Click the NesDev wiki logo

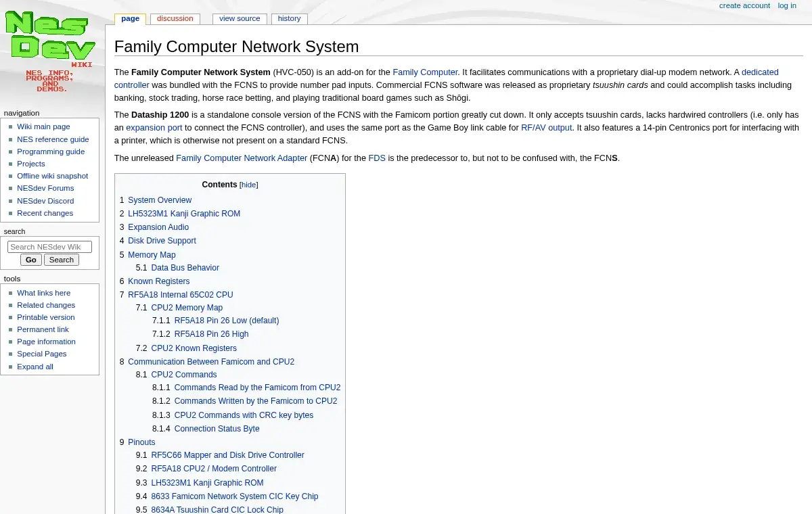[50, 51]
